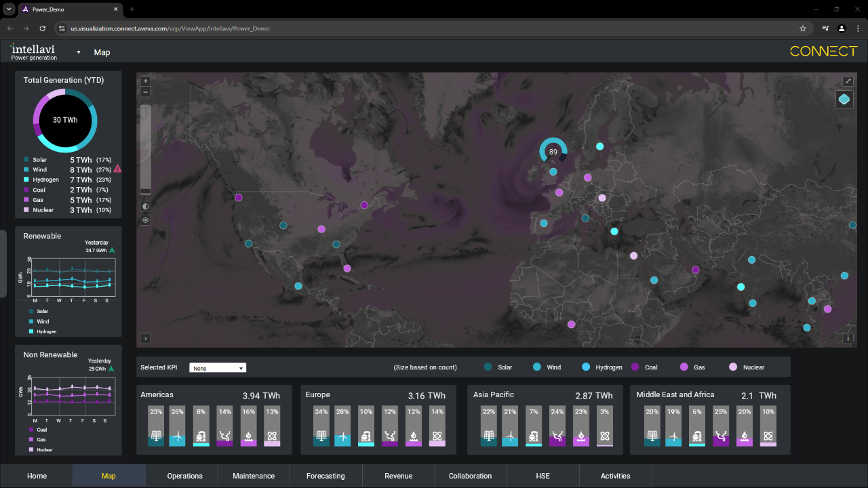This screenshot has width=868, height=488.
Task: Open a new browser tab
Action: (132, 9)
